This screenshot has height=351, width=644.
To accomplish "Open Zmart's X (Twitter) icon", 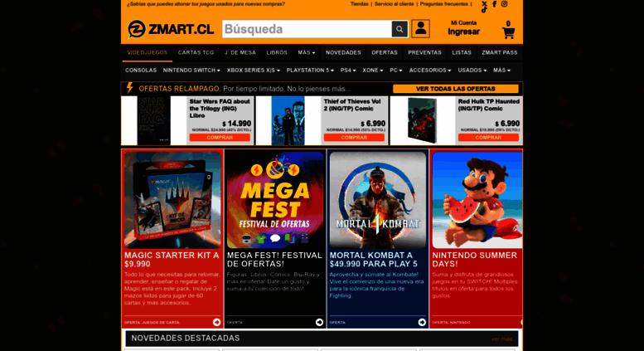I will 485,3.
